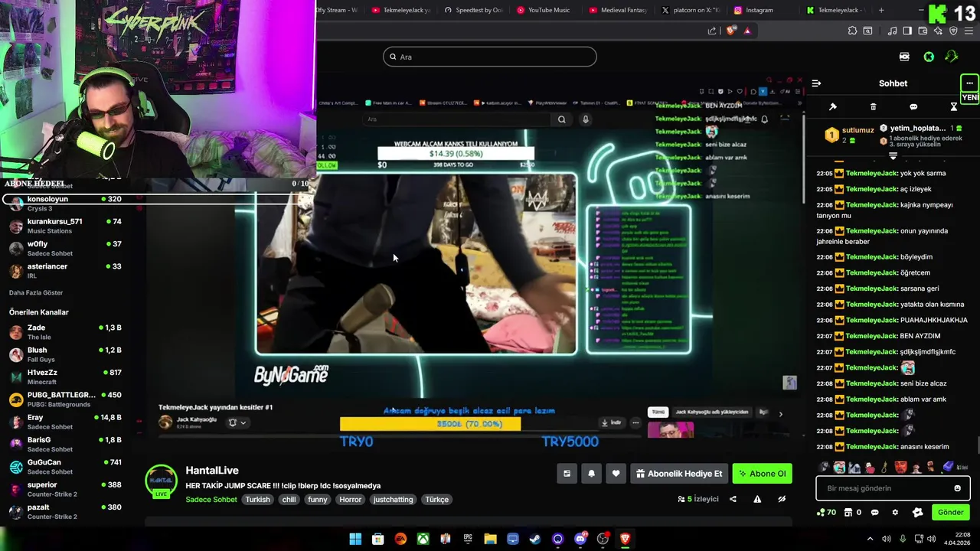Click the trash clear chat icon
This screenshot has height=551, width=980.
(873, 107)
